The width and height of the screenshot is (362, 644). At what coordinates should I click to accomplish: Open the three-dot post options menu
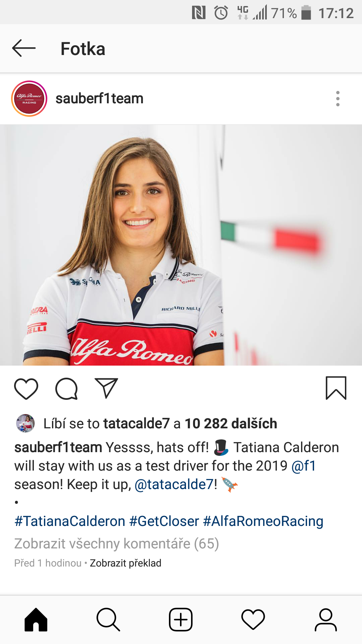(x=338, y=99)
